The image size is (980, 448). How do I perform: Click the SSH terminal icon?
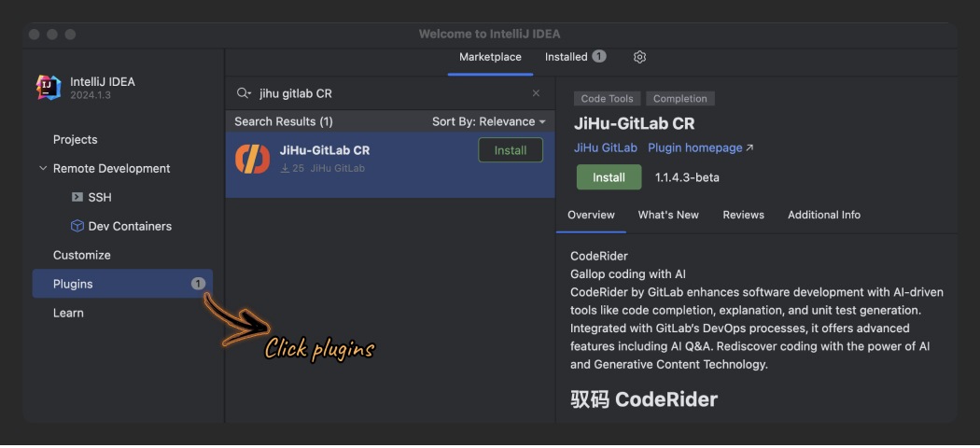click(x=77, y=198)
